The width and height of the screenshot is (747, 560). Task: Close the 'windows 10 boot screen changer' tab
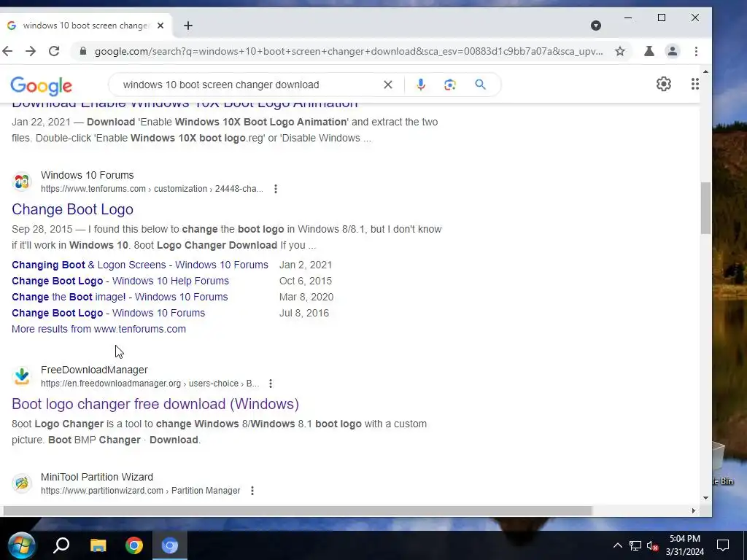tap(160, 26)
